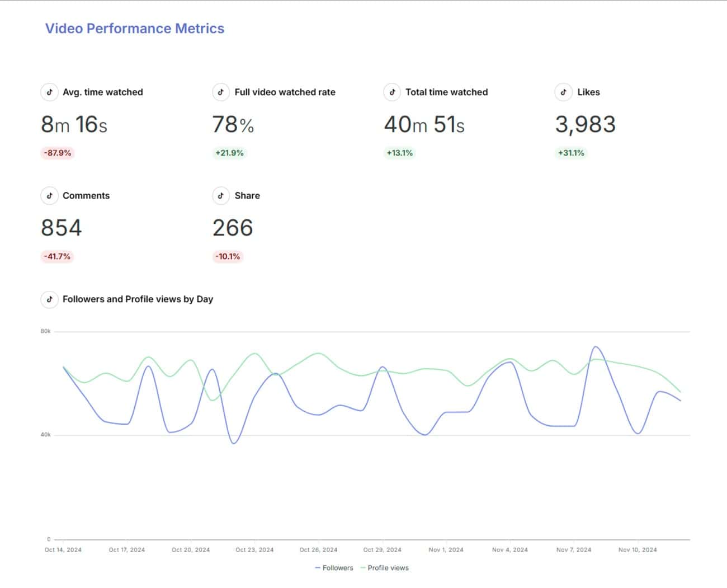The height and width of the screenshot is (588, 727).
Task: Click the TikTok icon beside Likes
Action: click(563, 92)
